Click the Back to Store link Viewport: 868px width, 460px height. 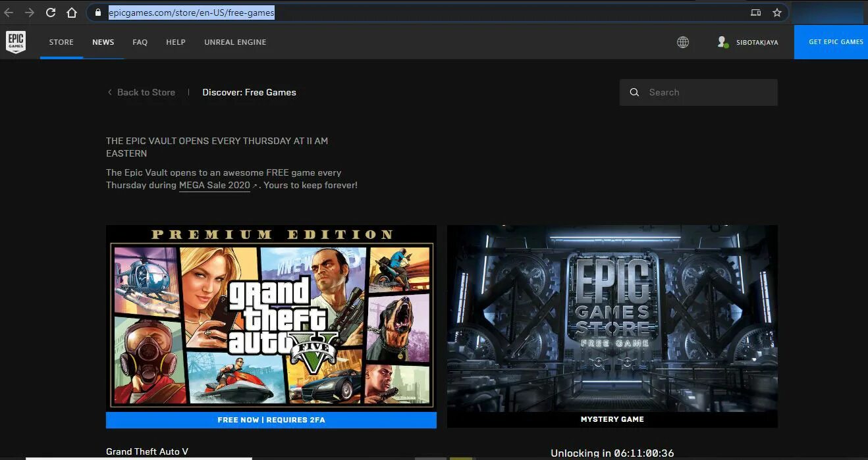pyautogui.click(x=146, y=93)
